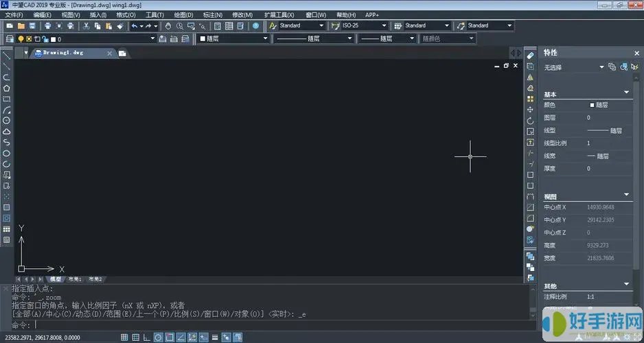The image size is (644, 343).
Task: Click the Print icon
Action: pos(47,25)
